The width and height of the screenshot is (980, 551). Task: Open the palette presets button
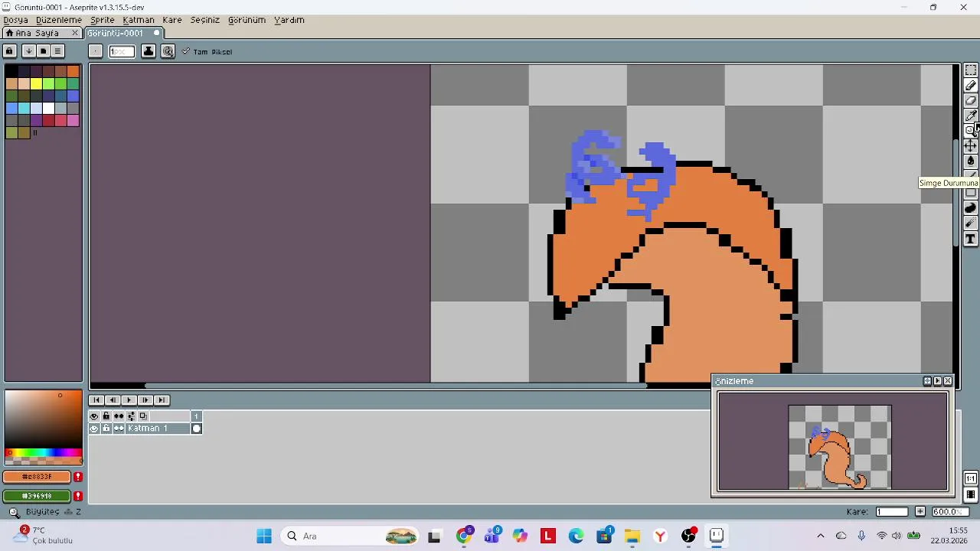pyautogui.click(x=43, y=51)
